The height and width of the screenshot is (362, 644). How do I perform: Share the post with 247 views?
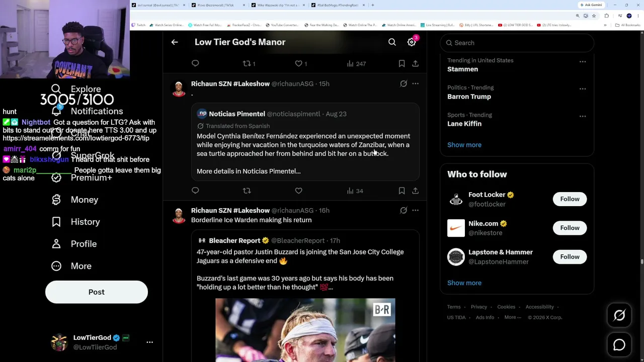tap(415, 63)
